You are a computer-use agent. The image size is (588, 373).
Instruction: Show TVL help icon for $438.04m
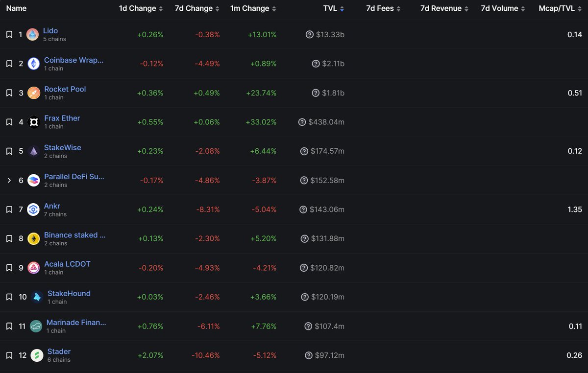point(302,122)
